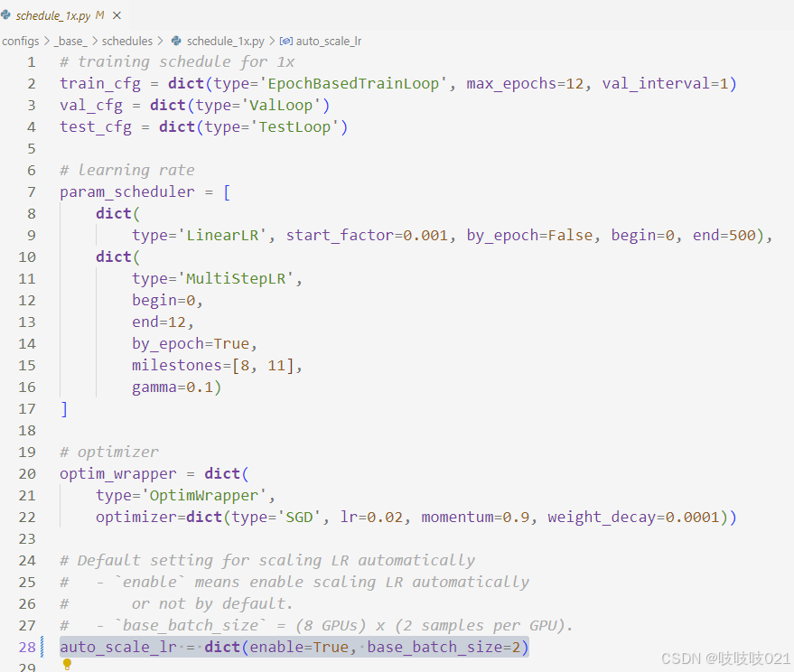Screen dimensions: 794x672
Task: Click by_epoch=True on line 14
Action: 191,344
